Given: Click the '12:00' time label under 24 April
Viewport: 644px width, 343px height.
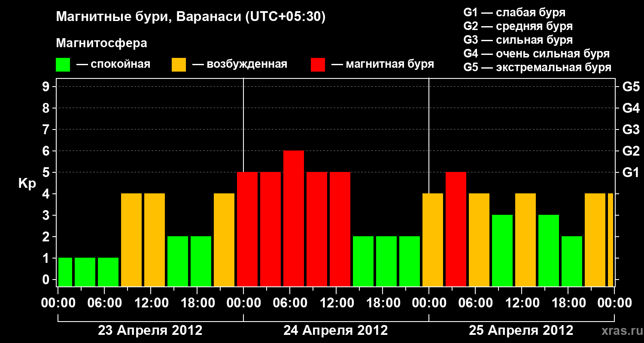Looking at the screenshot, I should point(336,303).
